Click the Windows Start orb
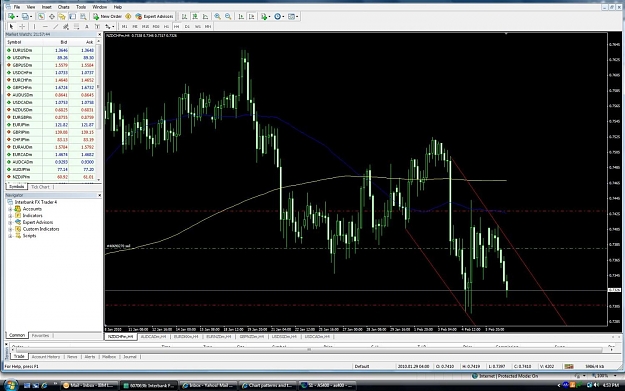625x391 pixels. point(10,385)
